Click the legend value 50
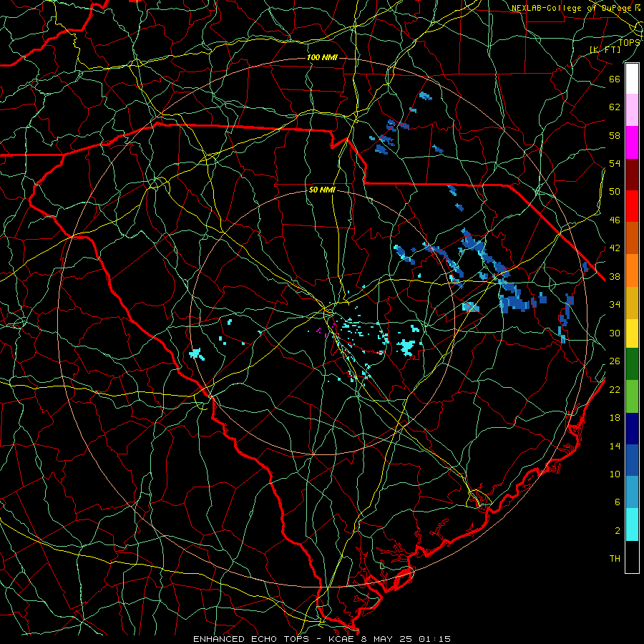 tap(615, 192)
